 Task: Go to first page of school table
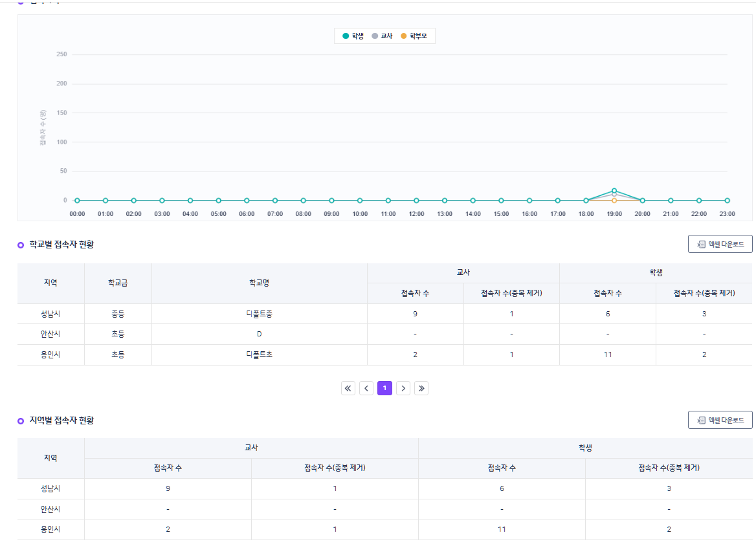pyautogui.click(x=348, y=388)
